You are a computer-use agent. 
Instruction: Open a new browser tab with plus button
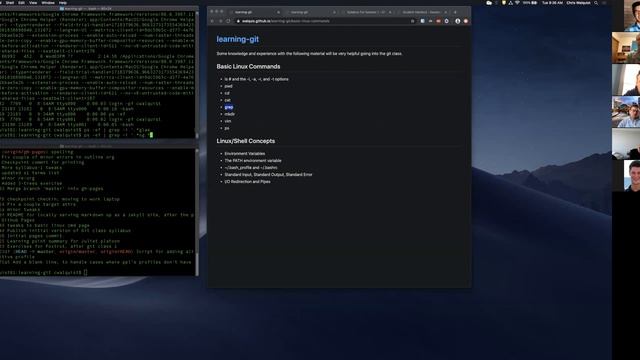tap(455, 12)
